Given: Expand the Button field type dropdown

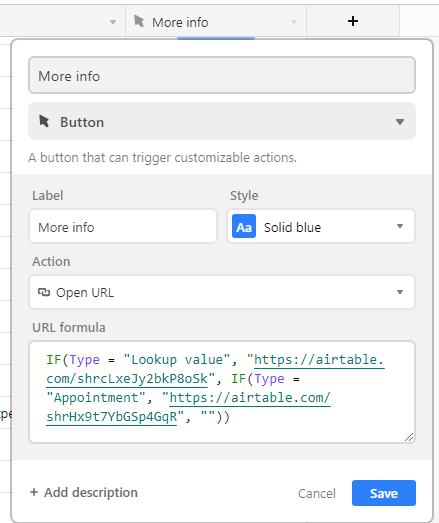Looking at the screenshot, I should click(x=400, y=122).
